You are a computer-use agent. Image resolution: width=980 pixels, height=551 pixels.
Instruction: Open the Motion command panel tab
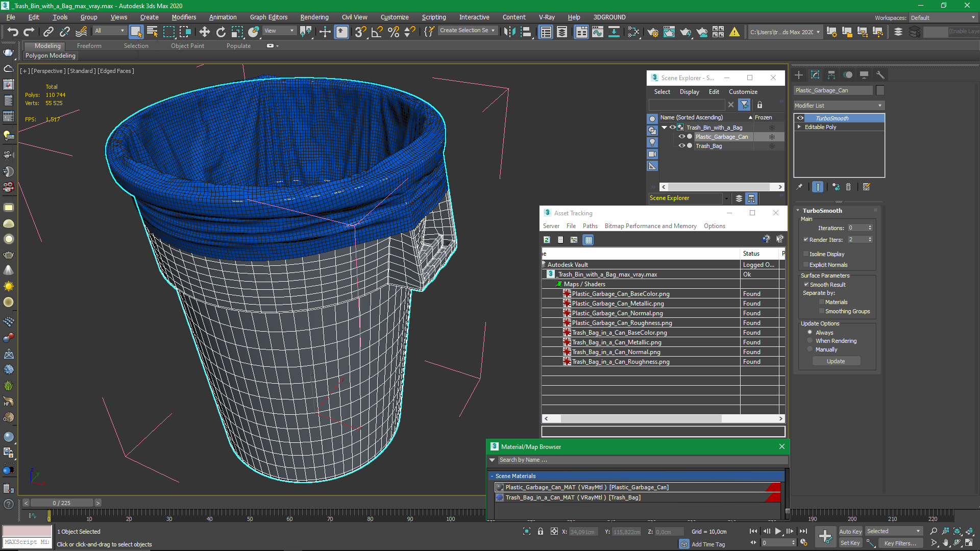pyautogui.click(x=848, y=75)
